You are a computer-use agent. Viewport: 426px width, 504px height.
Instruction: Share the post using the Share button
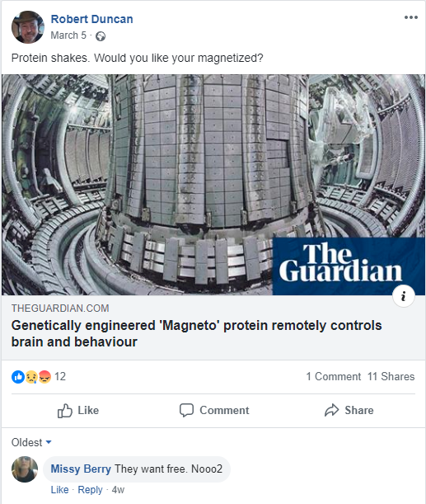(x=349, y=411)
